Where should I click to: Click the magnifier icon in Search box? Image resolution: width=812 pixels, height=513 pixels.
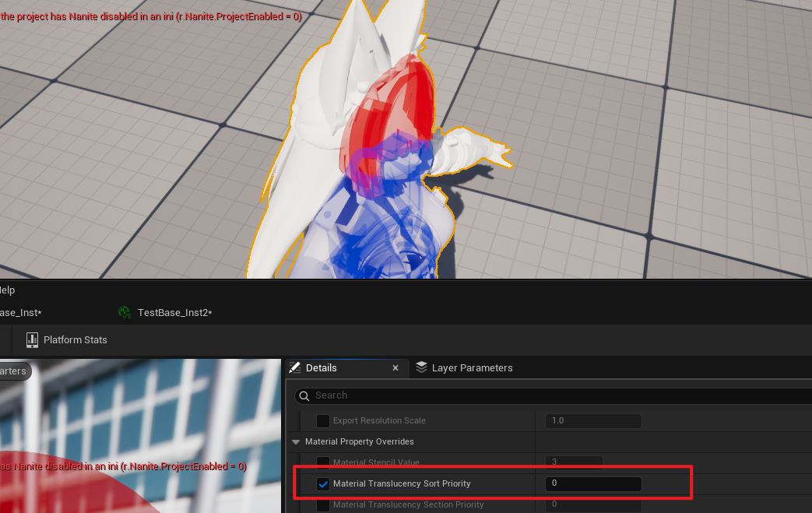click(x=304, y=395)
